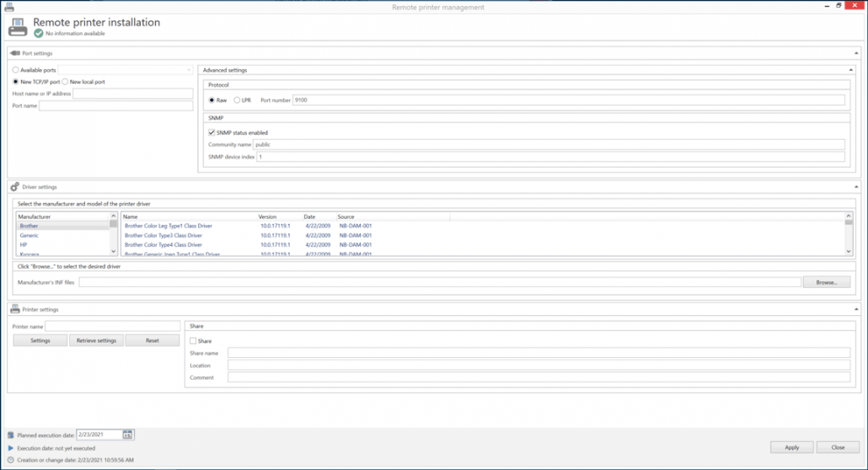The height and width of the screenshot is (470, 868).
Task: Click the Driver settings gear icon
Action: coord(15,186)
